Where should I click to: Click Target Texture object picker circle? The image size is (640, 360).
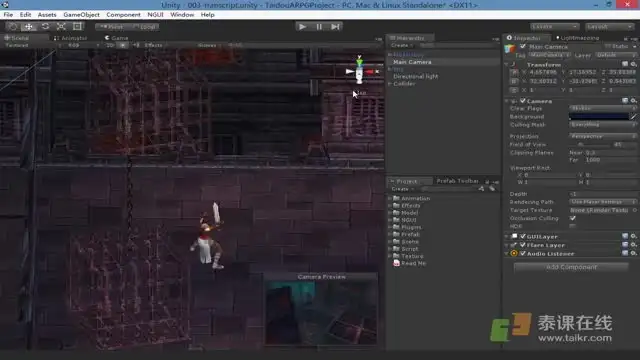634,210
